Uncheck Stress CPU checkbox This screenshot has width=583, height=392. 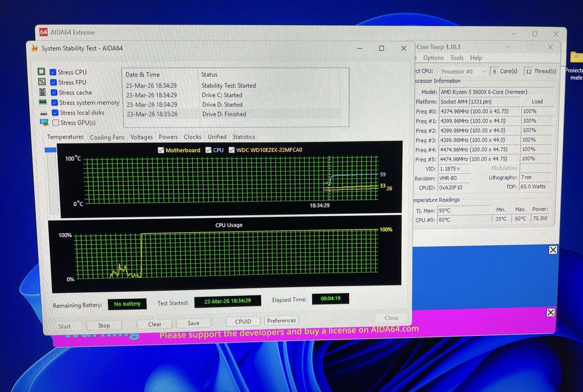coord(53,72)
